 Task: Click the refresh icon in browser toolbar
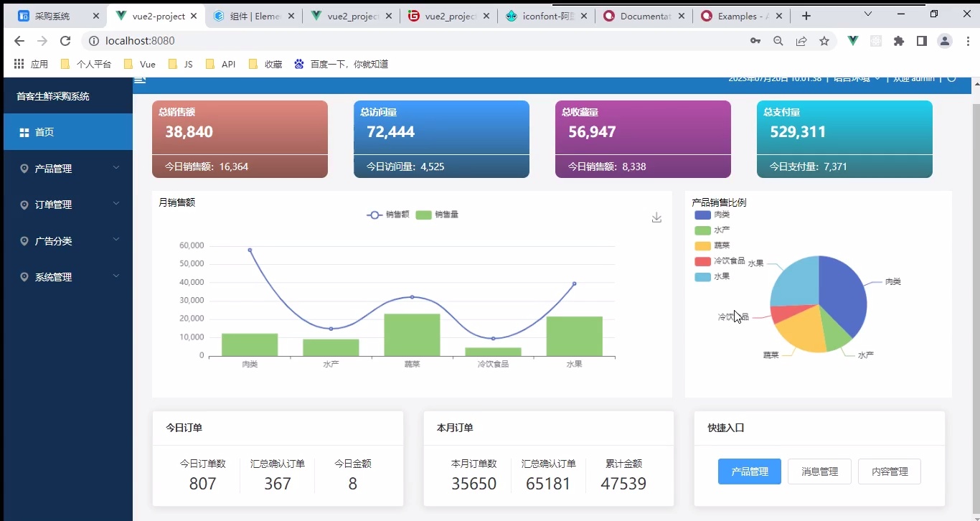tap(65, 41)
